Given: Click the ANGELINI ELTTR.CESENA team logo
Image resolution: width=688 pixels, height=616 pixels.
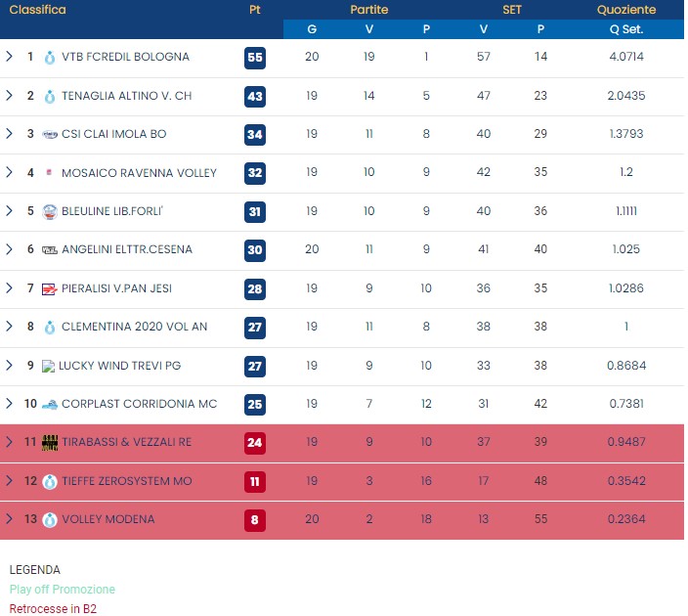Looking at the screenshot, I should coord(50,250).
